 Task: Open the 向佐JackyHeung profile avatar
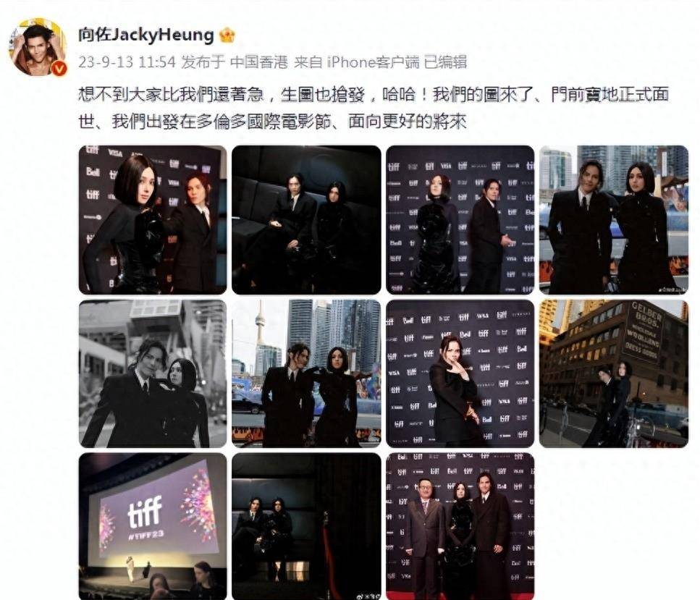(38, 47)
